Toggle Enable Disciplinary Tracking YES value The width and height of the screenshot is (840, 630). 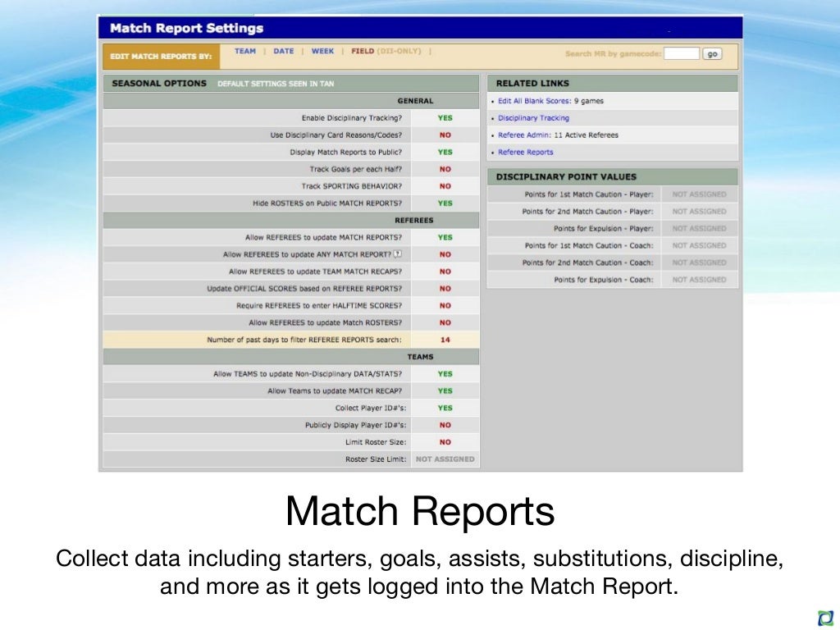[x=445, y=118]
